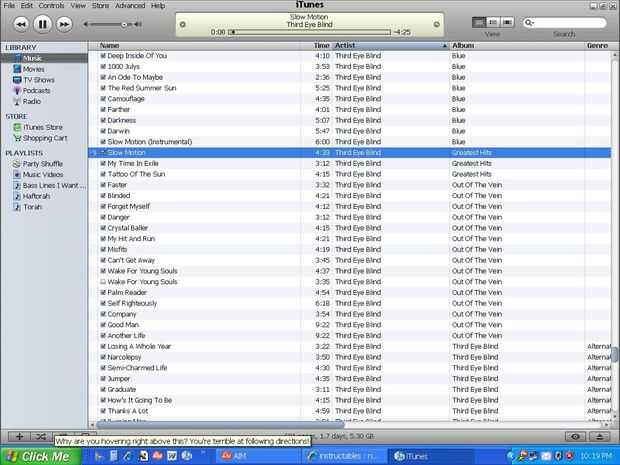
Task: Select the song Semi-Charmed Life
Action: click(137, 368)
